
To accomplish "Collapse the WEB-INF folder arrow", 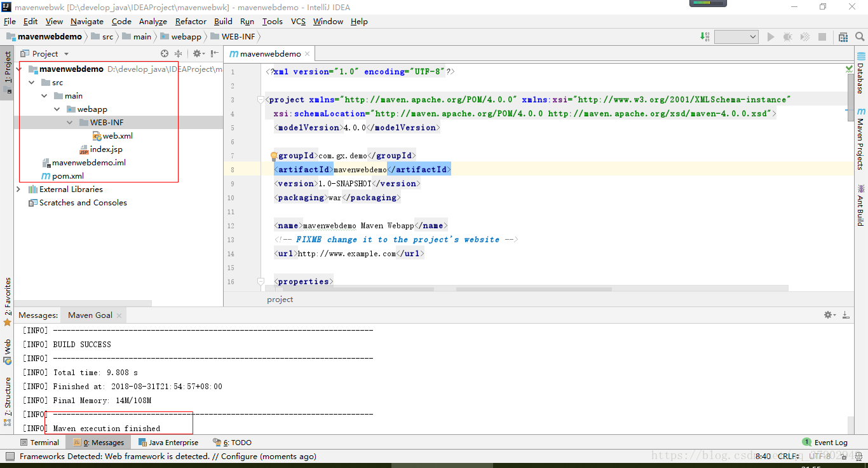I will coord(69,123).
